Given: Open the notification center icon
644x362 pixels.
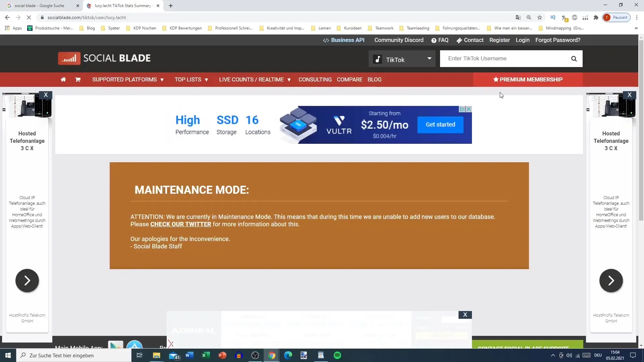Looking at the screenshot, I should tap(633, 355).
